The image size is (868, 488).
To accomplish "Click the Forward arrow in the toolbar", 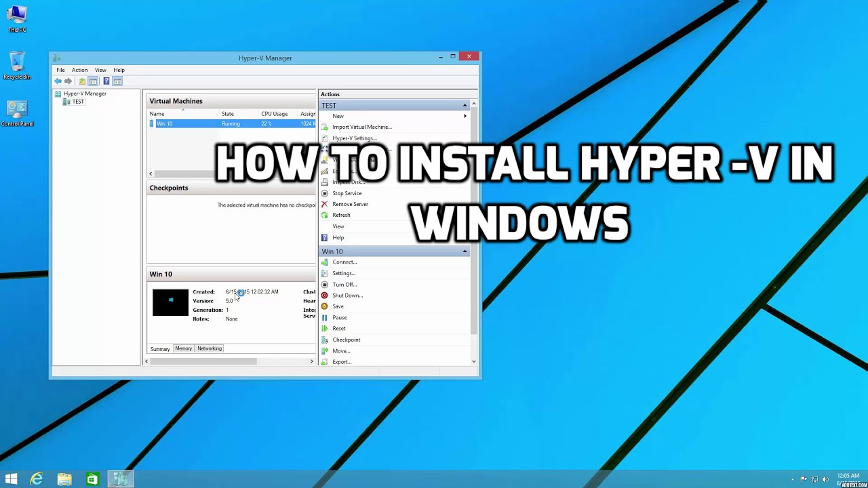I will pyautogui.click(x=68, y=81).
